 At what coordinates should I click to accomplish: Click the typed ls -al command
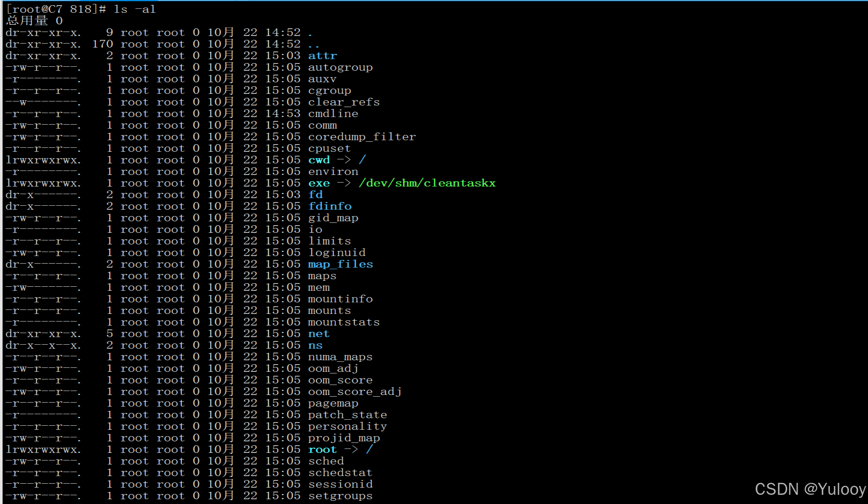coord(134,9)
